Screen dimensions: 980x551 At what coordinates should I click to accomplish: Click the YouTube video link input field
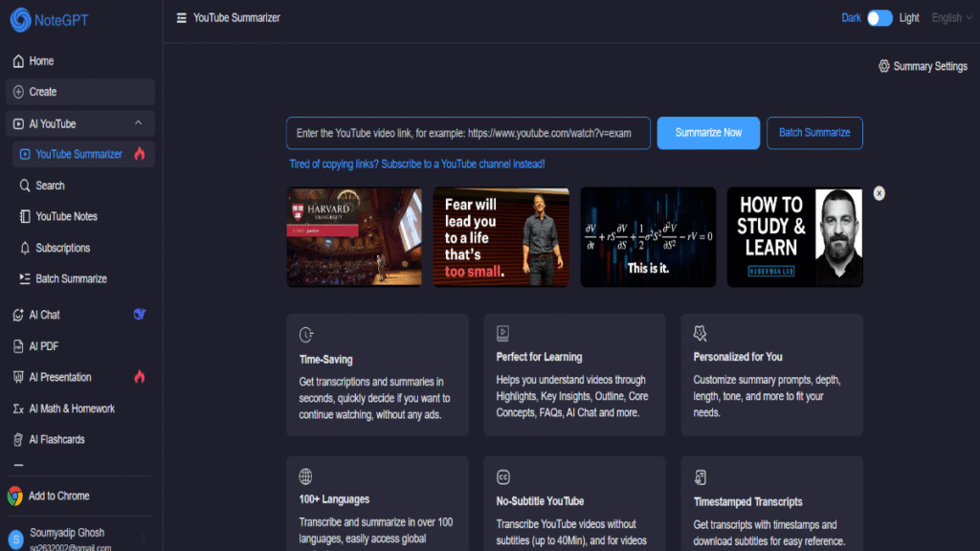(x=468, y=133)
